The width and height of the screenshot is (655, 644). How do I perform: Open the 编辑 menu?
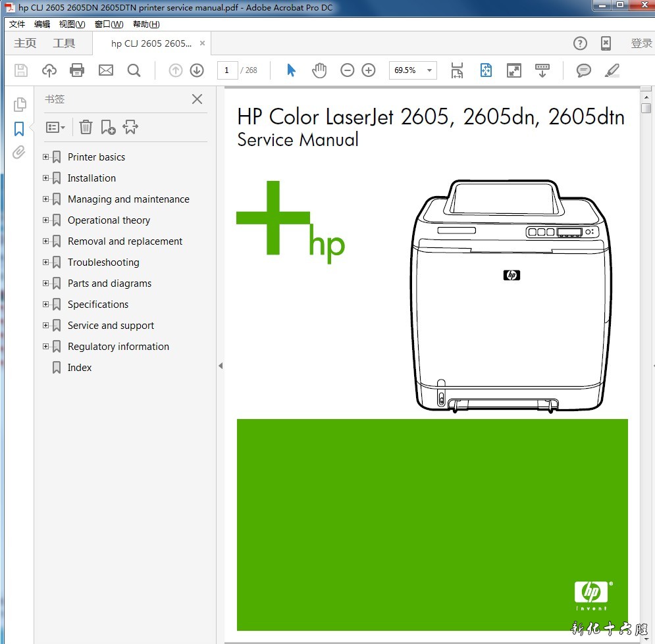point(42,24)
